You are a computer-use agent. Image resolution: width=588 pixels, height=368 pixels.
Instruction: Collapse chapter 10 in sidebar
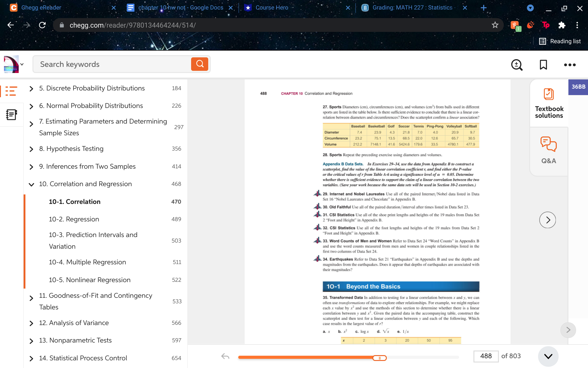coord(32,184)
